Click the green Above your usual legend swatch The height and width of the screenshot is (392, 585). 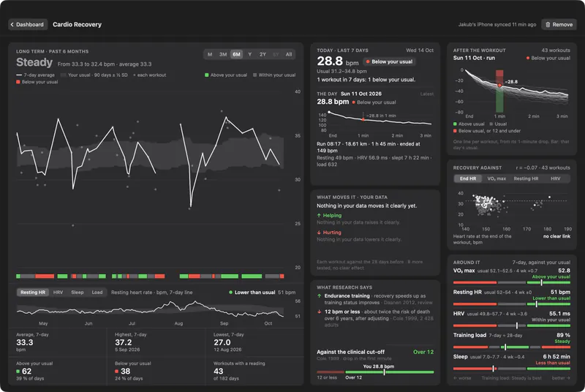(x=207, y=75)
